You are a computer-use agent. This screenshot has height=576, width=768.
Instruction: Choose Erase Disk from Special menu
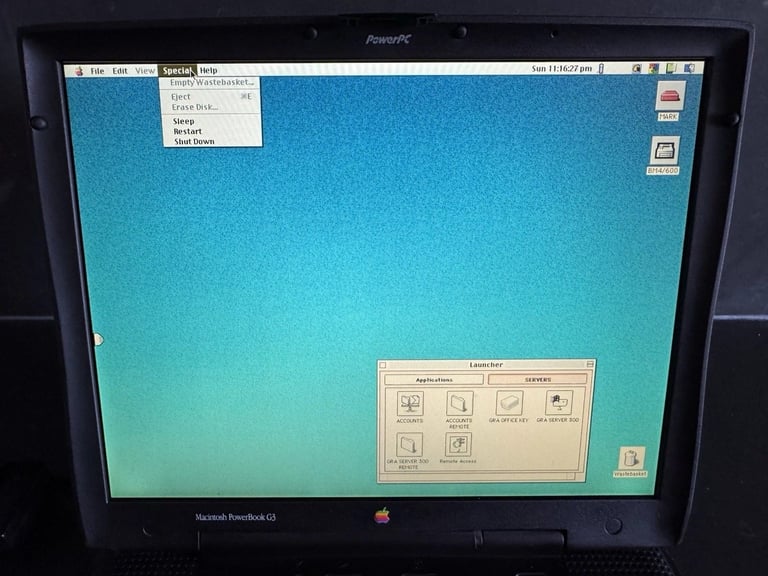[x=211, y=107]
